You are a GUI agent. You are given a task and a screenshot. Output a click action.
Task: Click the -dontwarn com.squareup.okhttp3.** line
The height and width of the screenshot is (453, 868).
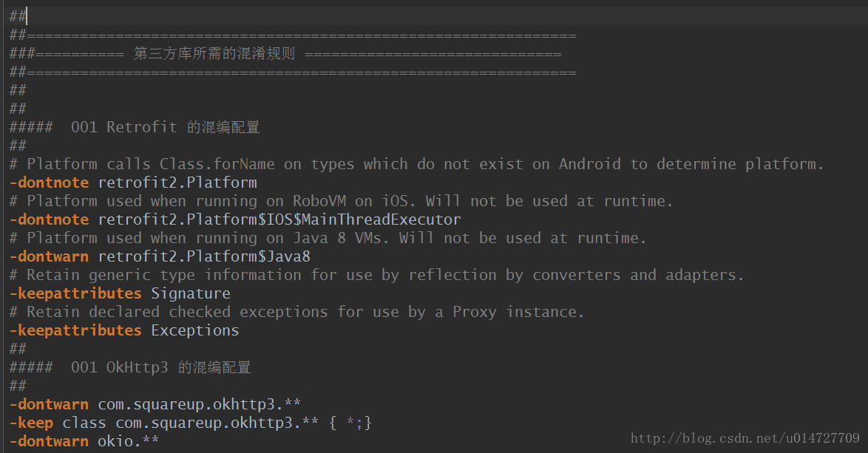pos(155,404)
